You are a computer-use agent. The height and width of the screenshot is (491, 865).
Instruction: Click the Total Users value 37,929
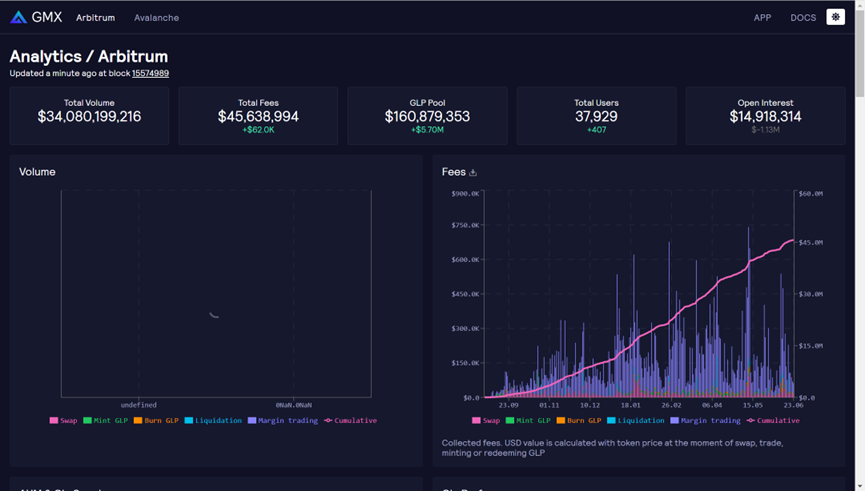point(596,116)
